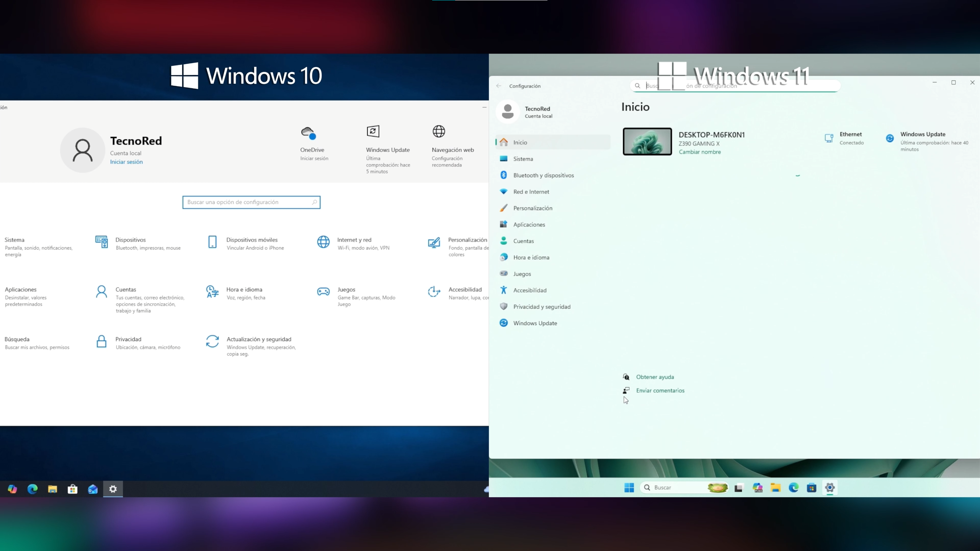Focus Buscar una opción de configuración field
The width and height of the screenshot is (980, 551).
(251, 202)
